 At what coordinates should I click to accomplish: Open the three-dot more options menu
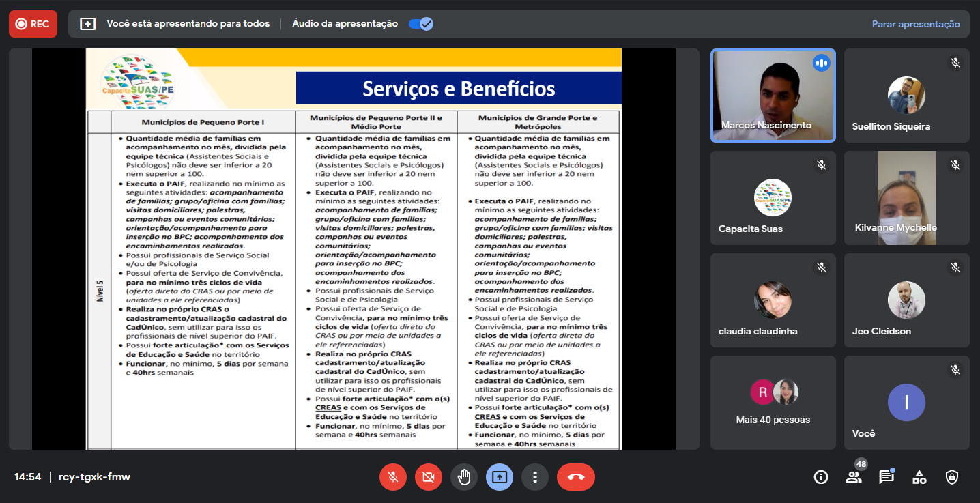click(x=535, y=477)
